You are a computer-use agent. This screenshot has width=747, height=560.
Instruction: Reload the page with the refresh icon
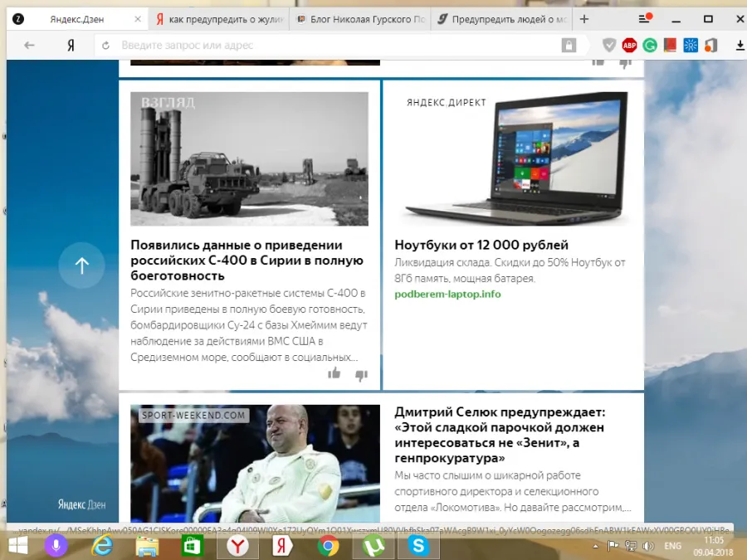tap(105, 46)
